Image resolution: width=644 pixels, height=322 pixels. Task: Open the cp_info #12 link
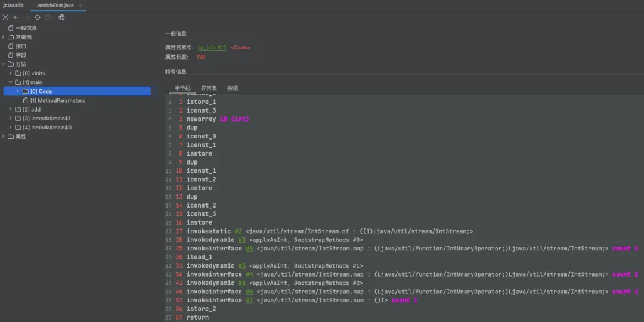click(x=212, y=47)
